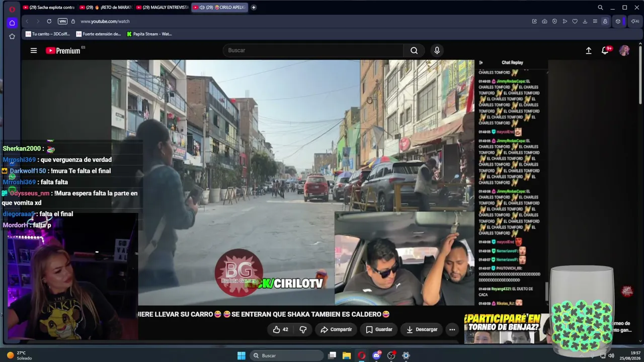Open the YouTube create/upload icon

[589, 50]
